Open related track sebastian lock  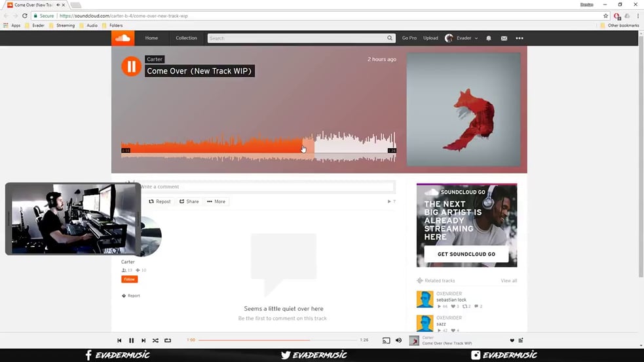451,300
